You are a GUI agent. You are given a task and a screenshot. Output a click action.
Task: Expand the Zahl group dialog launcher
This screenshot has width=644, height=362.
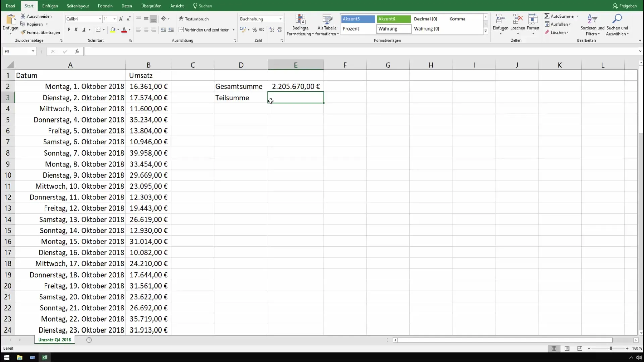[282, 41]
